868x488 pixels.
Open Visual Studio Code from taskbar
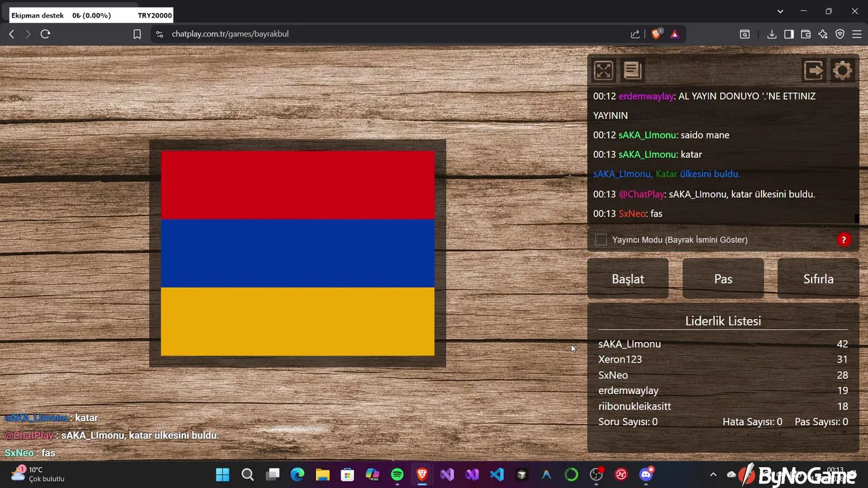pos(496,474)
